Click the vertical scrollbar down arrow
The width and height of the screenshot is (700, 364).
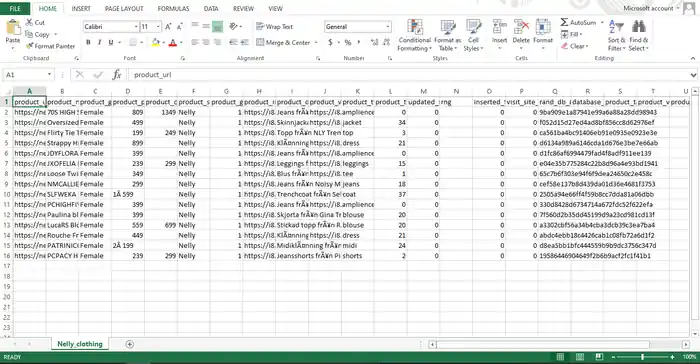pos(695,334)
